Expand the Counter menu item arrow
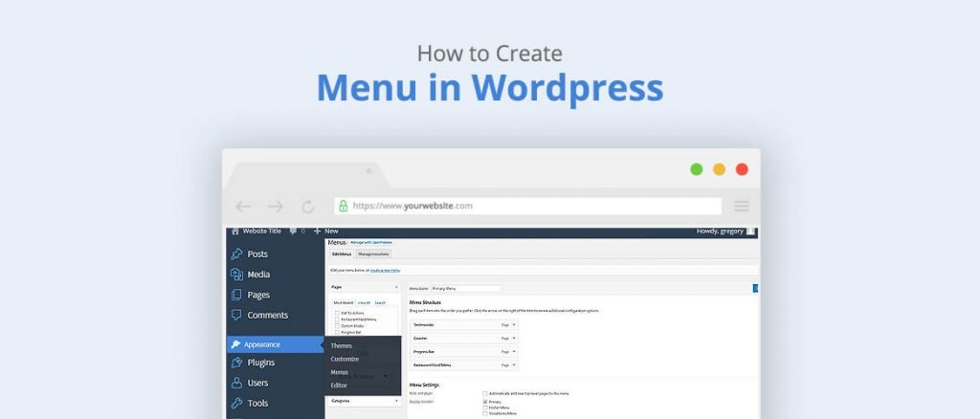Screen dimensions: 980x419 click(514, 338)
